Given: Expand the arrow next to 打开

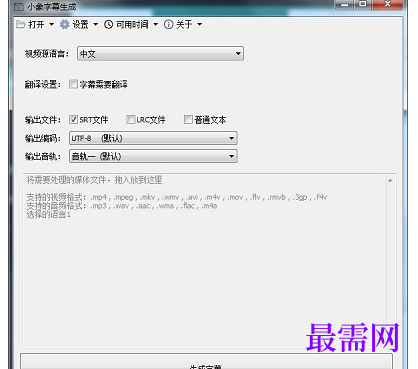Looking at the screenshot, I should click(51, 24).
